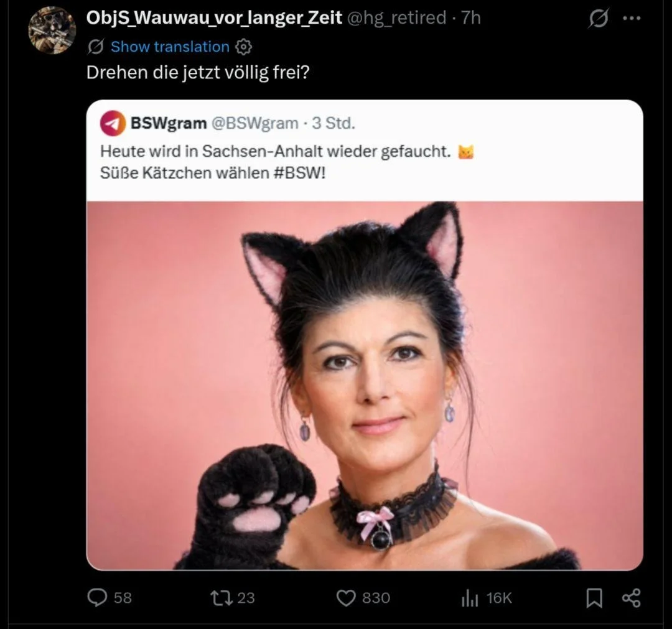The height and width of the screenshot is (629, 672).
Task: Open the quoted post image
Action: (x=365, y=386)
